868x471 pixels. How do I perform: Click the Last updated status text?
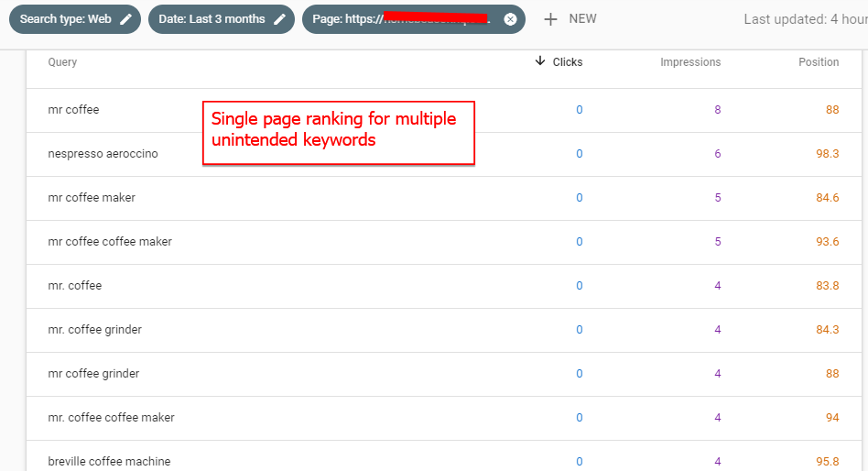806,19
